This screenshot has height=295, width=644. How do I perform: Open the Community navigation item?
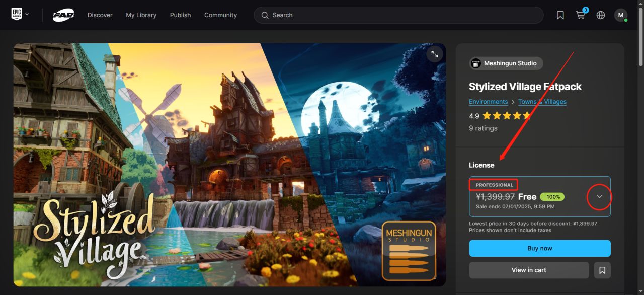coord(220,15)
